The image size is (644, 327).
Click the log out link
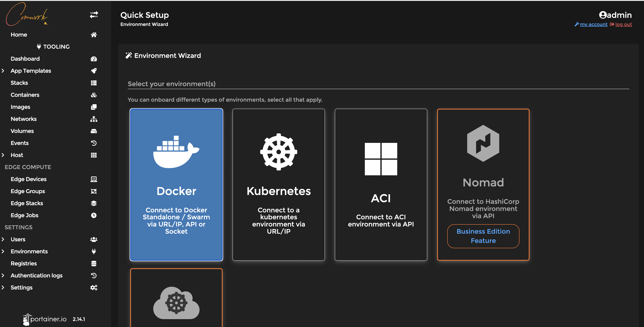pyautogui.click(x=623, y=24)
